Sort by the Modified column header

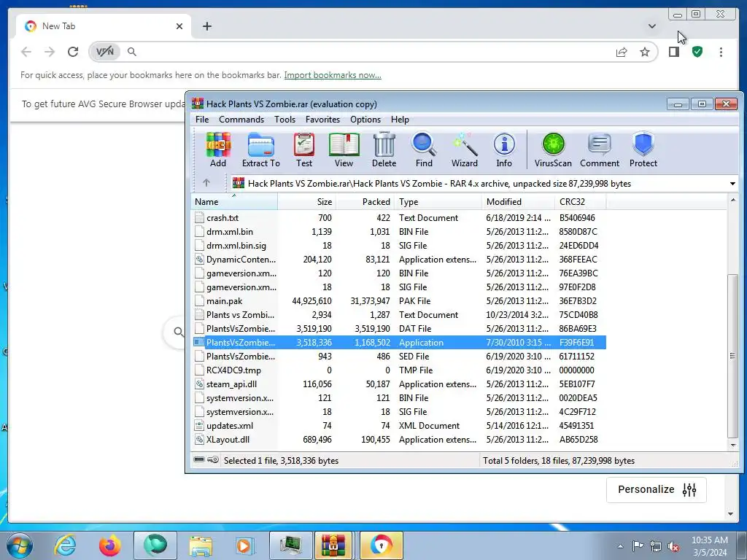point(519,201)
